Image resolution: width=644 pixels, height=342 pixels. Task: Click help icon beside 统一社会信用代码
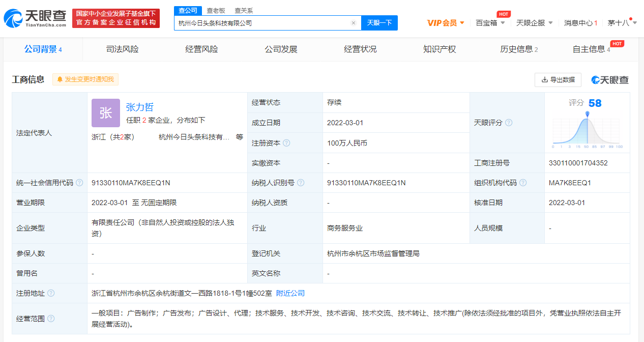79,183
